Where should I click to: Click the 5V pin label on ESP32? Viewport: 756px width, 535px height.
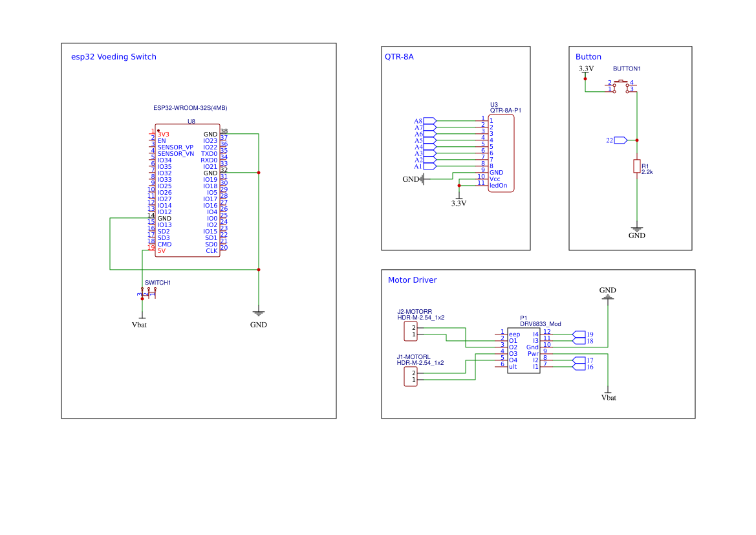pyautogui.click(x=162, y=251)
